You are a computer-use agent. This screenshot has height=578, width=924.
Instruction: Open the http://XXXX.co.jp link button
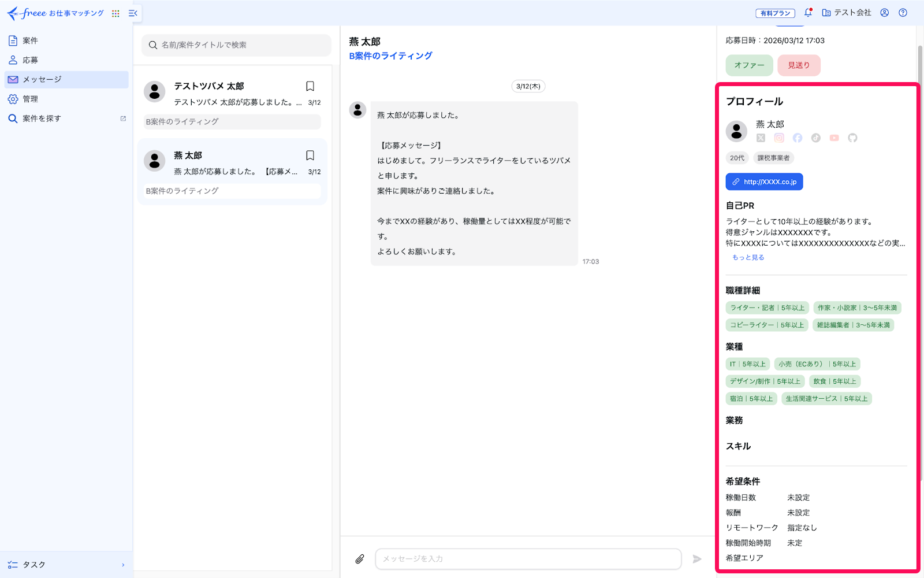764,181
